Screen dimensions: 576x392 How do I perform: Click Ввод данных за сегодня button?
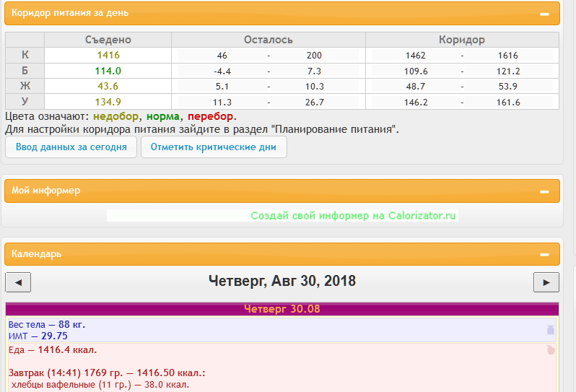(x=71, y=147)
